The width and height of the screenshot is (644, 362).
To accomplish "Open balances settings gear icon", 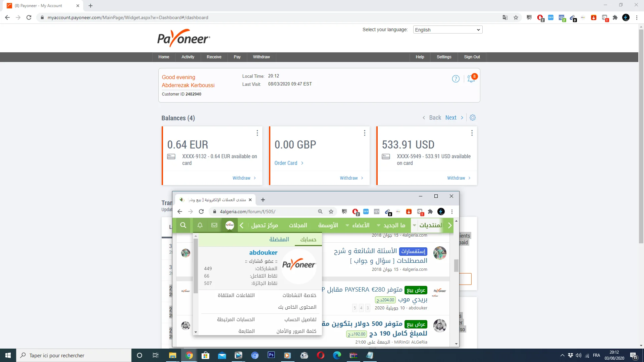I will tap(473, 118).
